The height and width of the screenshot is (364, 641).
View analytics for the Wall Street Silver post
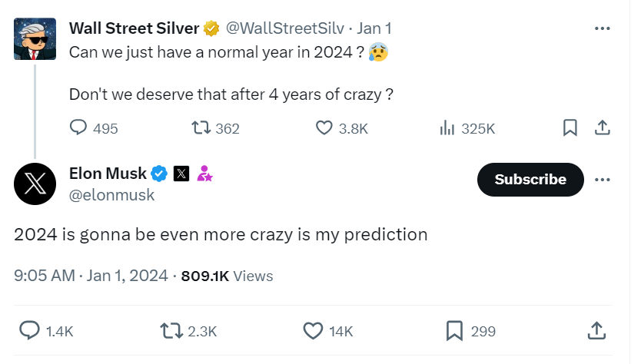[447, 128]
